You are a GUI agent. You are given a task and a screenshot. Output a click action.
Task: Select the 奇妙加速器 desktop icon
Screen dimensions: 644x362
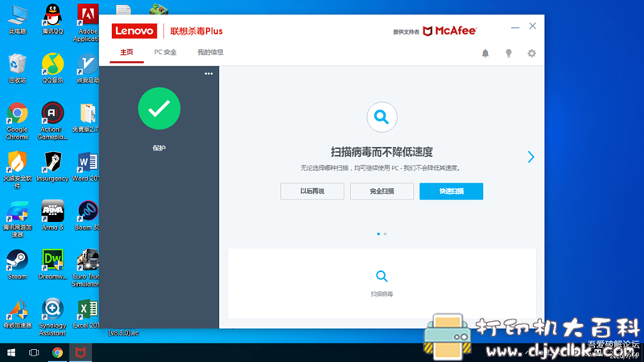pyautogui.click(x=17, y=314)
